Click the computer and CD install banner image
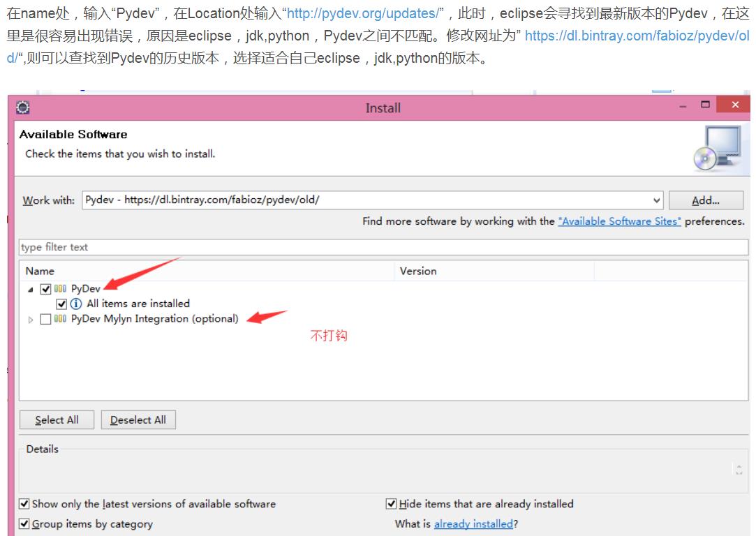Image resolution: width=756 pixels, height=536 pixels. [718, 148]
